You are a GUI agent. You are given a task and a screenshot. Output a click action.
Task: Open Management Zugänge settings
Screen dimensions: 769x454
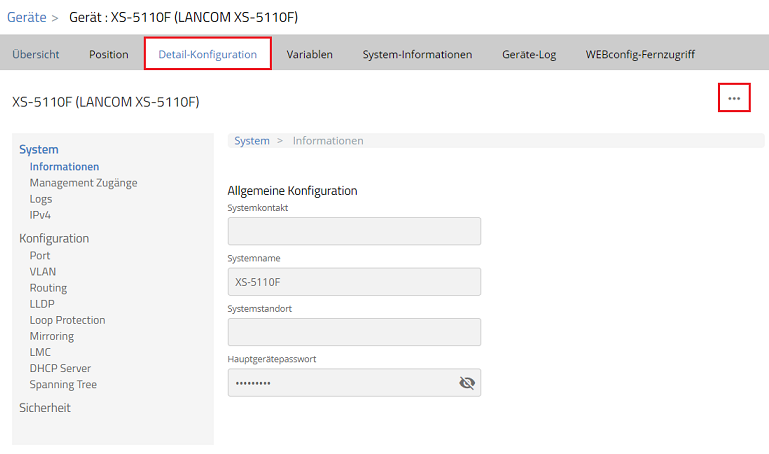pyautogui.click(x=83, y=183)
